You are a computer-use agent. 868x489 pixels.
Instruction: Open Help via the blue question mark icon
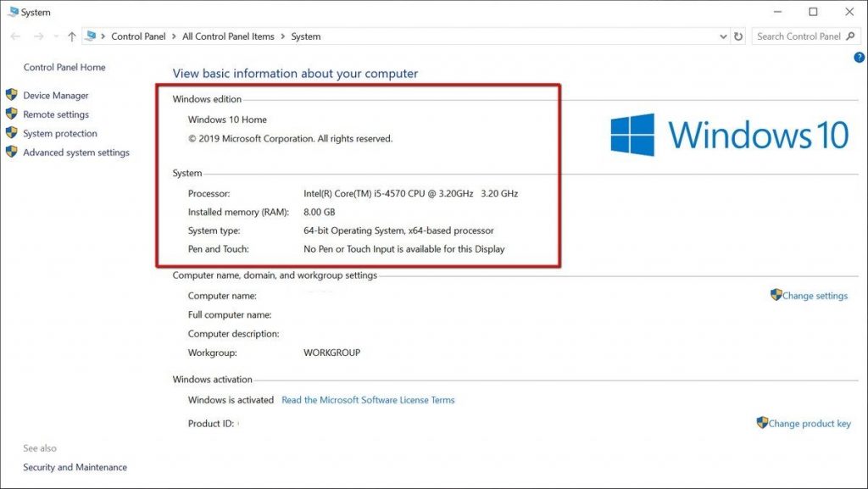point(859,57)
